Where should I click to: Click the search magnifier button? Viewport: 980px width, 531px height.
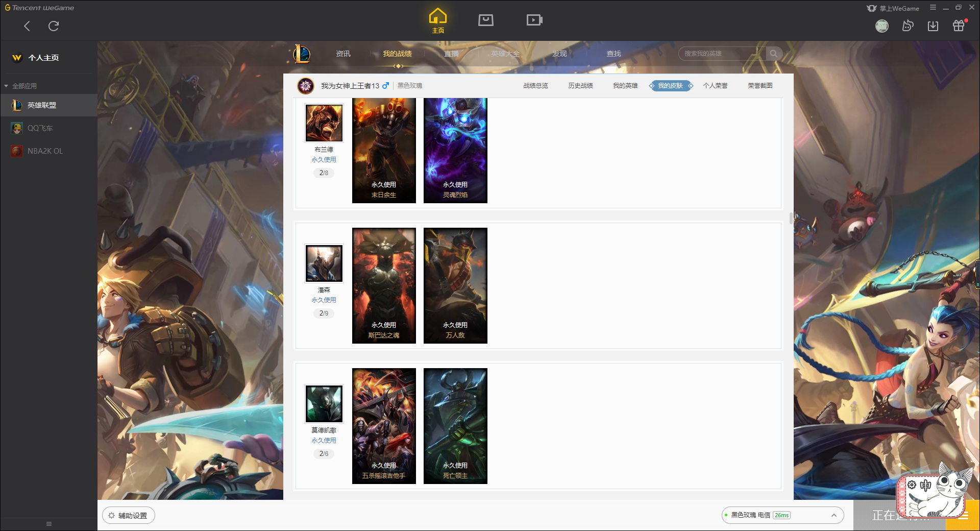point(774,54)
